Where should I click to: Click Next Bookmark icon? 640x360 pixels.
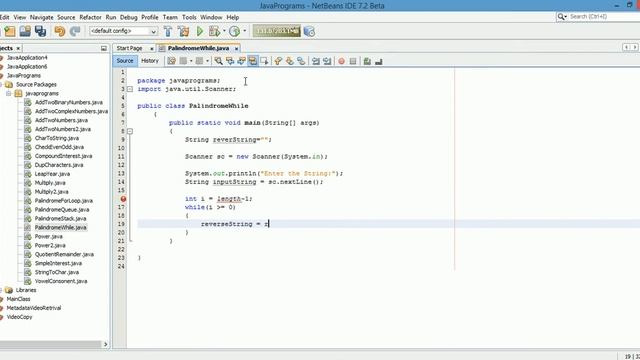click(289, 61)
